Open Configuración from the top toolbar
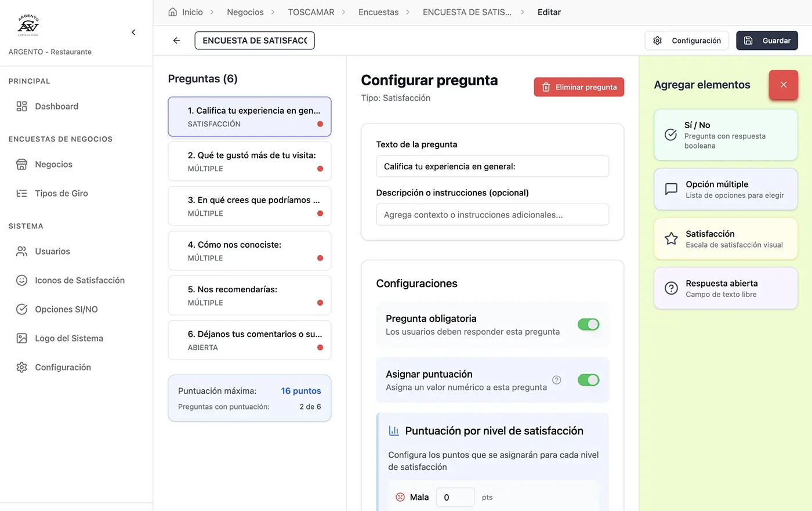Screen dimensions: 812x511 point(687,40)
